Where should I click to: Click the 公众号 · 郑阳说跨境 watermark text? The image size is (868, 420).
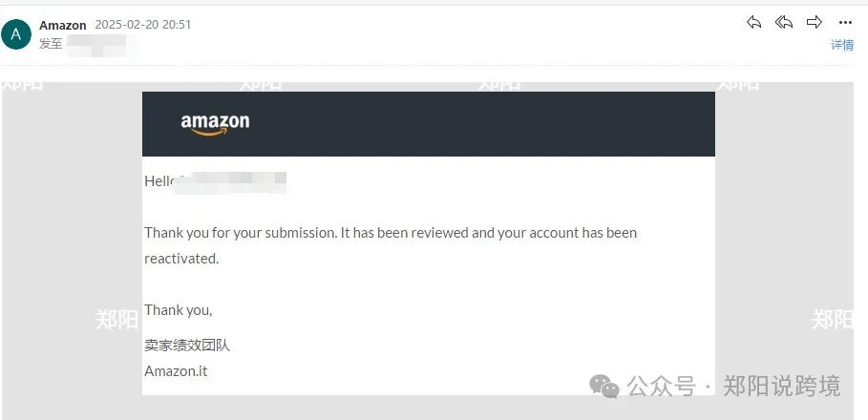(734, 387)
